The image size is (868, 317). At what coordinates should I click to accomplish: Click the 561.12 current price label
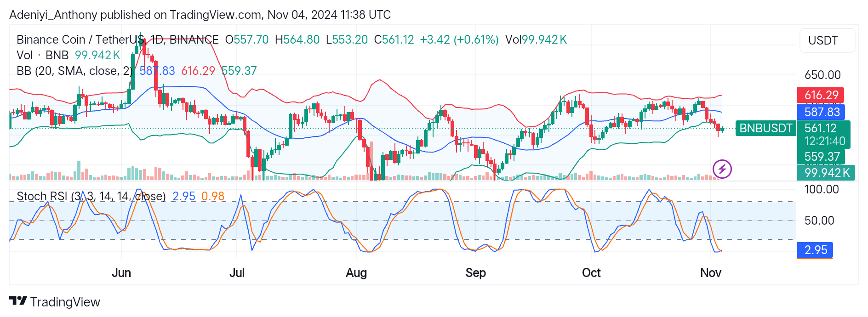821,128
